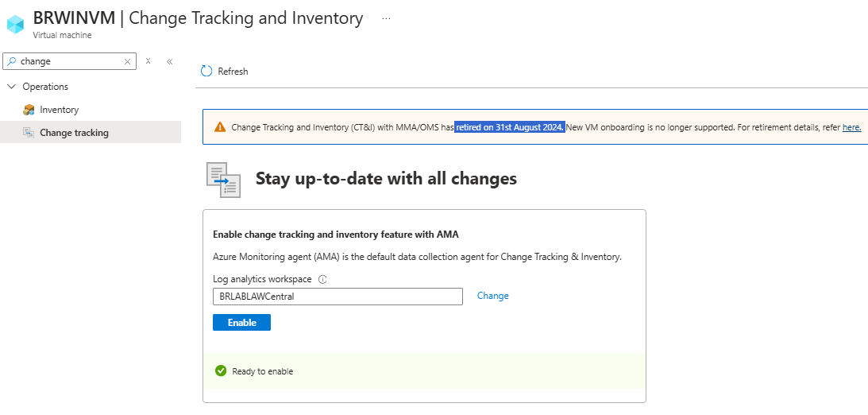Click the green Ready to enable checkmark
Viewport: 868px width, 415px height.
(221, 370)
